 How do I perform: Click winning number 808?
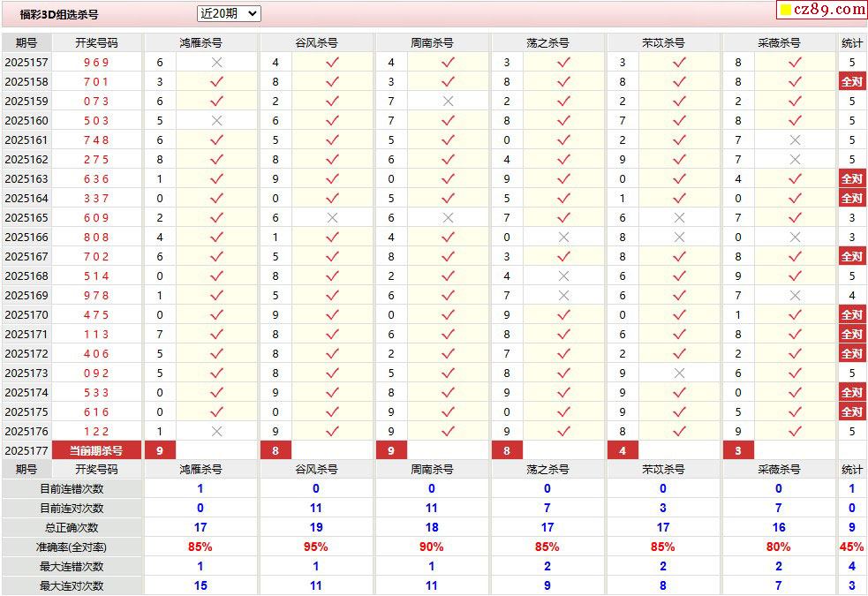pos(96,237)
